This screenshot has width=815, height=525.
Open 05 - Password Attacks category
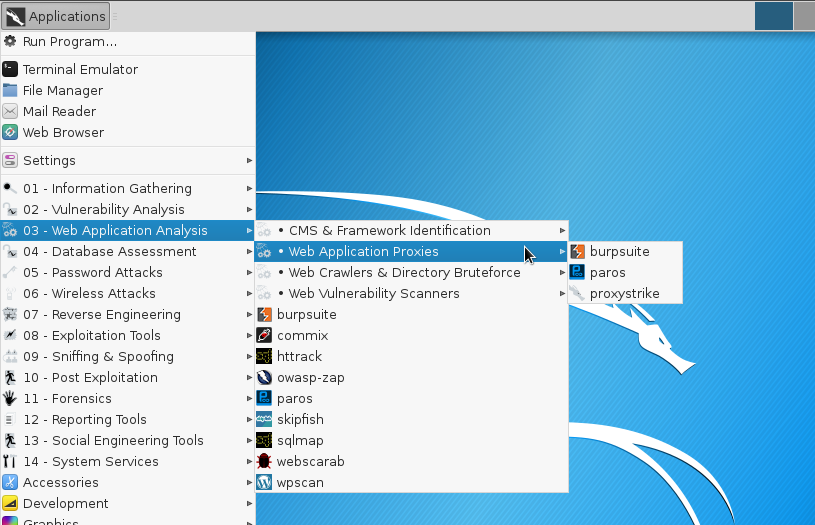coord(128,272)
